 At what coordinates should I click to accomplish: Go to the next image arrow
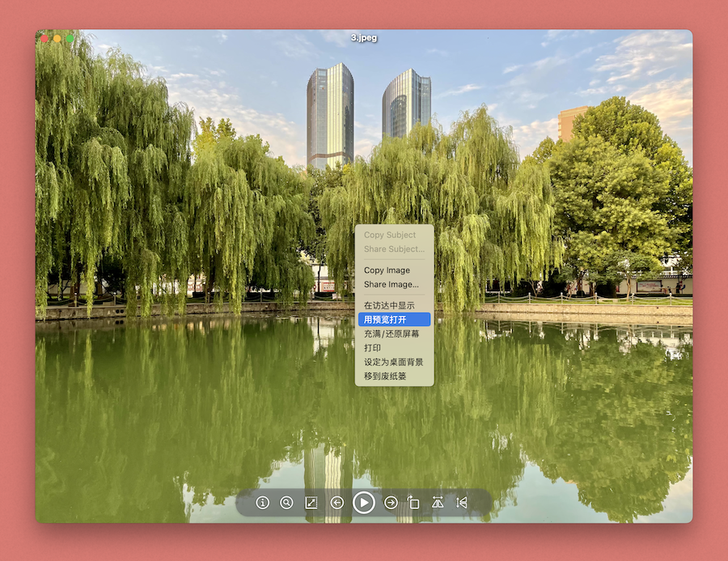(391, 503)
